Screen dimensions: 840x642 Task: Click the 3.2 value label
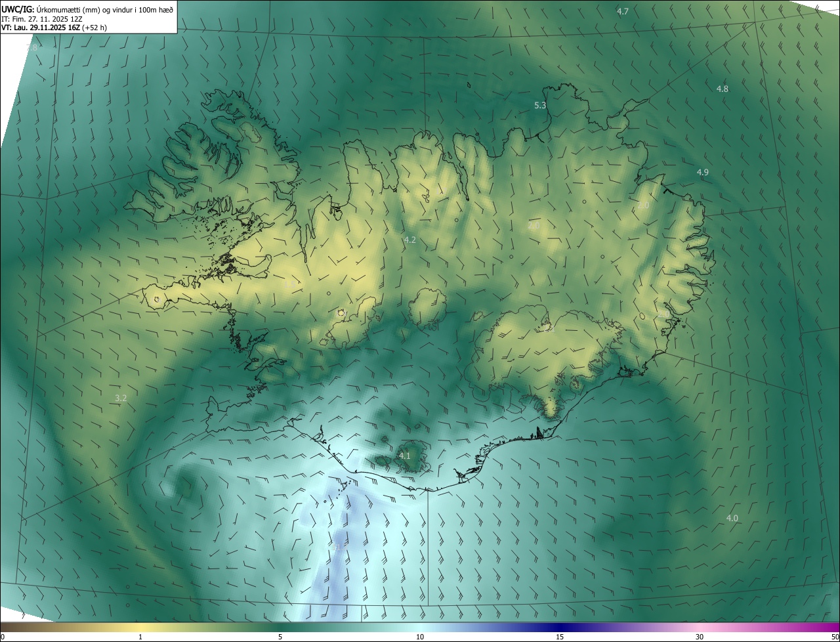point(121,398)
